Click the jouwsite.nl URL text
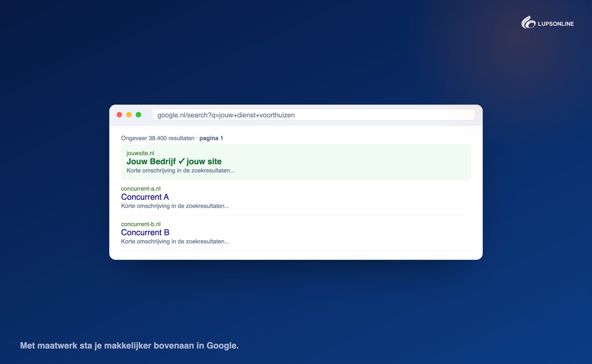The image size is (592, 364). [140, 153]
